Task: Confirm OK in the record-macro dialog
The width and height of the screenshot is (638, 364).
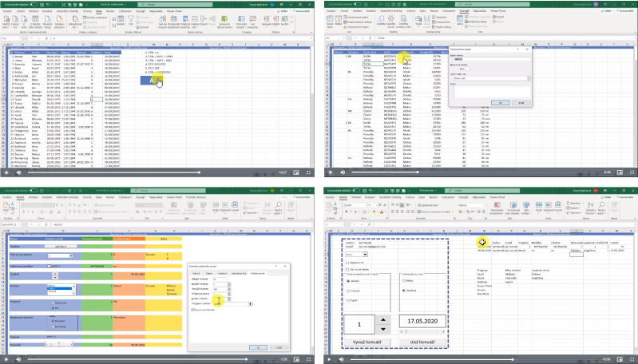Action: click(500, 103)
